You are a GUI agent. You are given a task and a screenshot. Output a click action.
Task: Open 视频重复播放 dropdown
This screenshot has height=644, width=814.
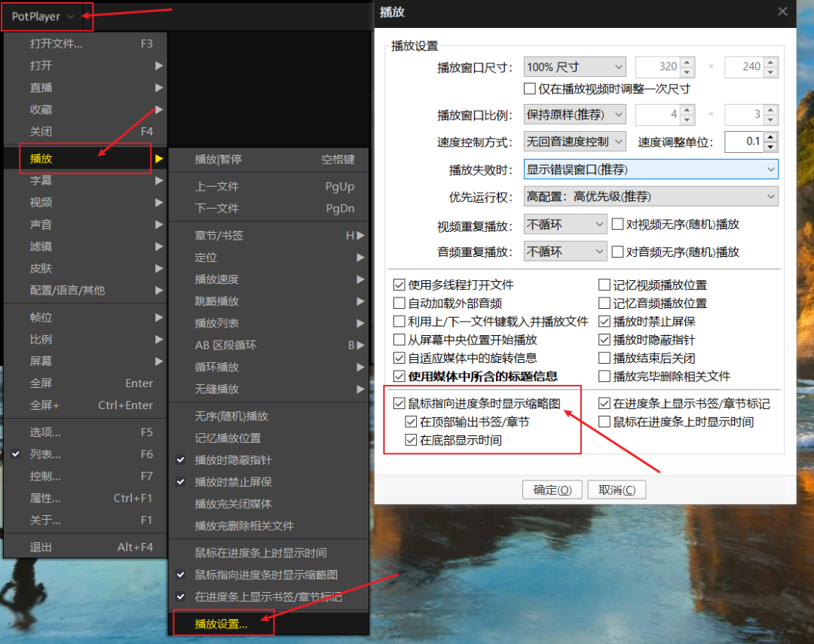click(x=565, y=224)
